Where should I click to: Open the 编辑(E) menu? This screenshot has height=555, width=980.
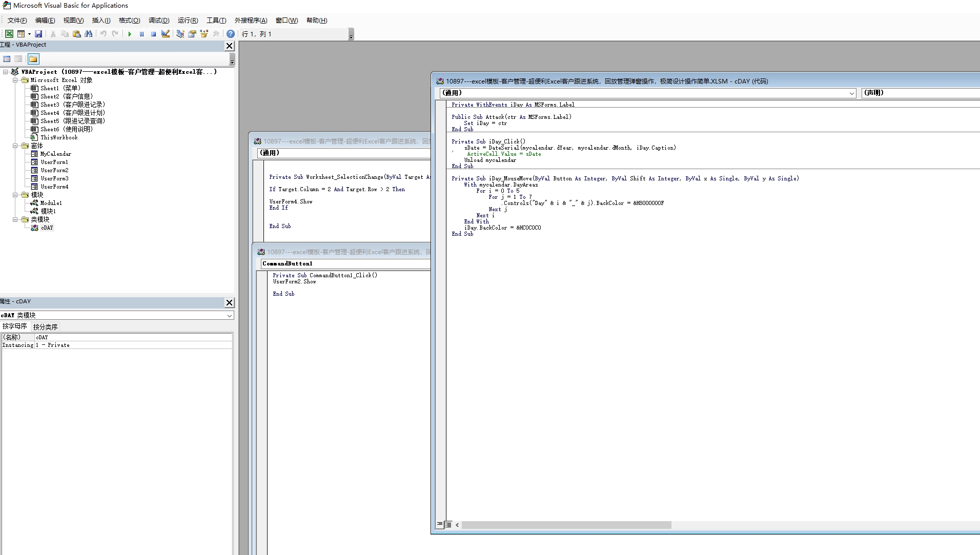click(x=45, y=20)
